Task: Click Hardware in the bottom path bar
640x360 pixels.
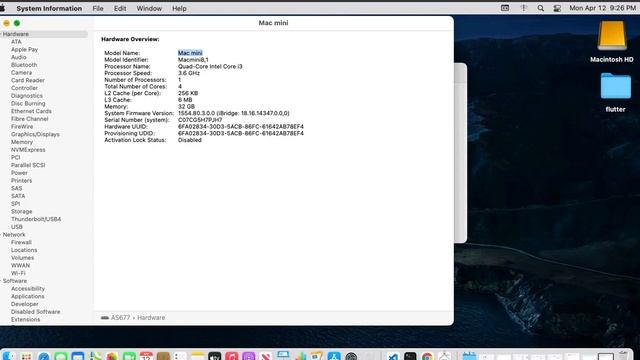Action: (x=151, y=318)
